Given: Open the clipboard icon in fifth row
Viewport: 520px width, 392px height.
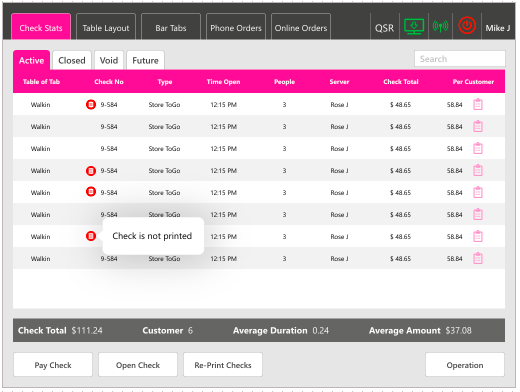Looking at the screenshot, I should 478,192.
